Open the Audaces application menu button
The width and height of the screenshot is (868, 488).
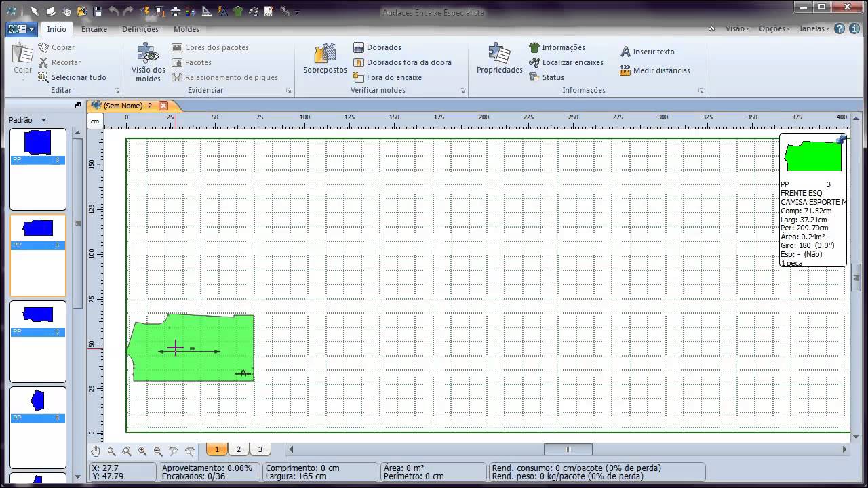point(21,29)
